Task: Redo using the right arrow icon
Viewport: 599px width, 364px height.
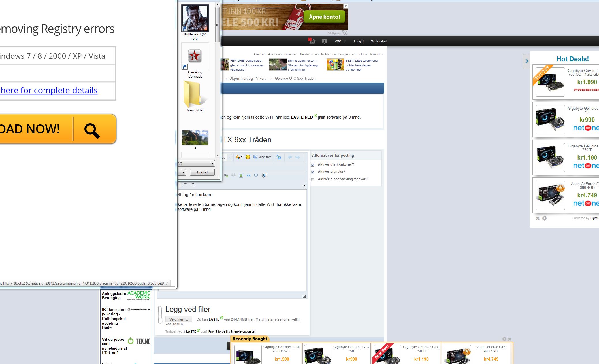Action: (297, 157)
